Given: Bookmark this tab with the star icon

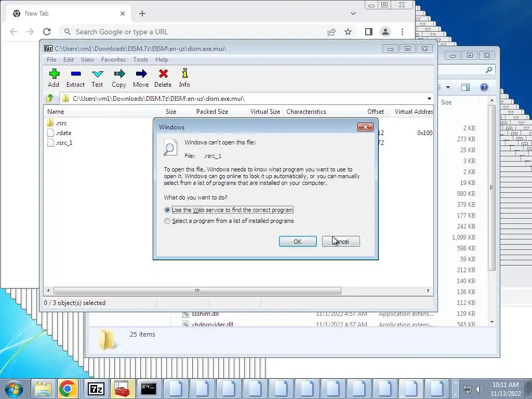Looking at the screenshot, I should 348,32.
